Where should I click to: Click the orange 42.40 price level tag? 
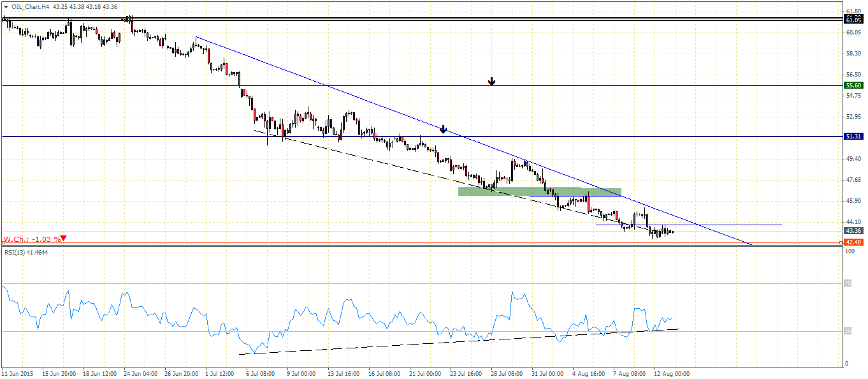pyautogui.click(x=853, y=242)
